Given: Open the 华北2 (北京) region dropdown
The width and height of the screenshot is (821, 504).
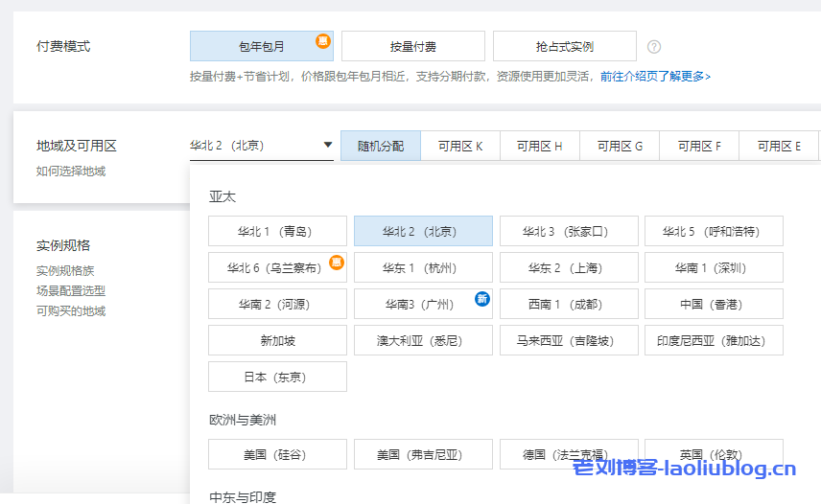Looking at the screenshot, I should 249,146.
